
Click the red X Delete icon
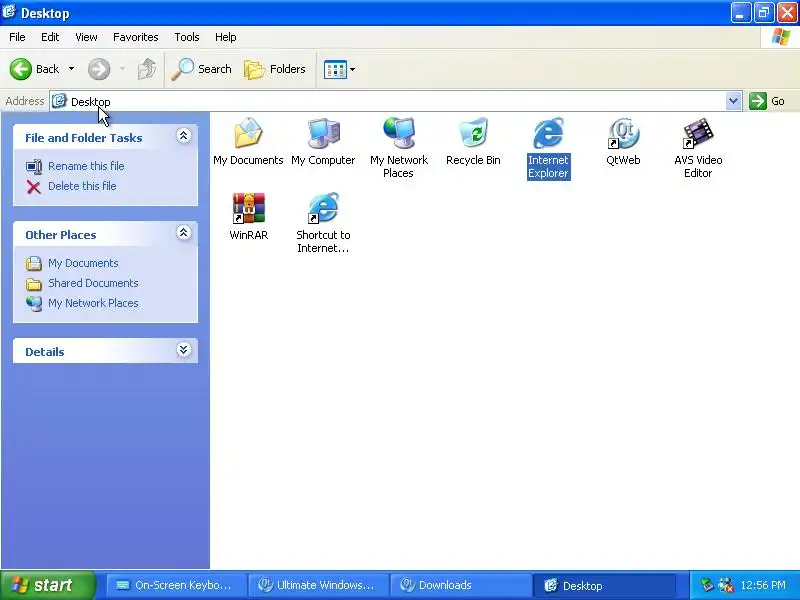34,187
